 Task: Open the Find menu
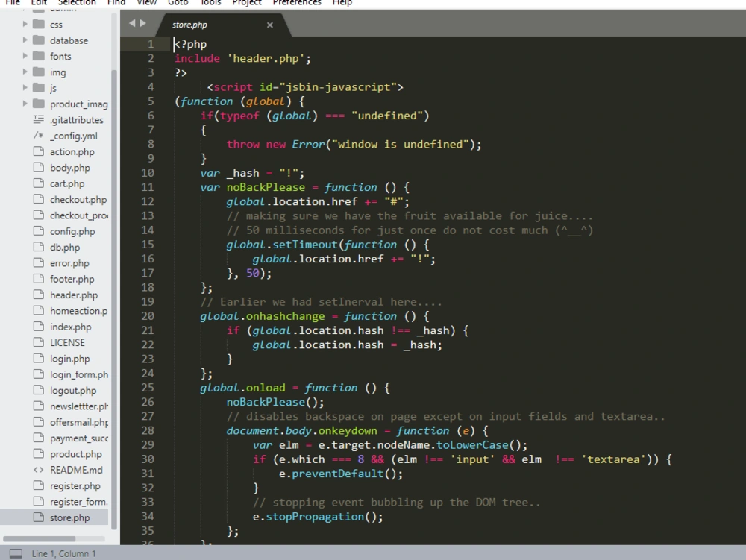116,2
